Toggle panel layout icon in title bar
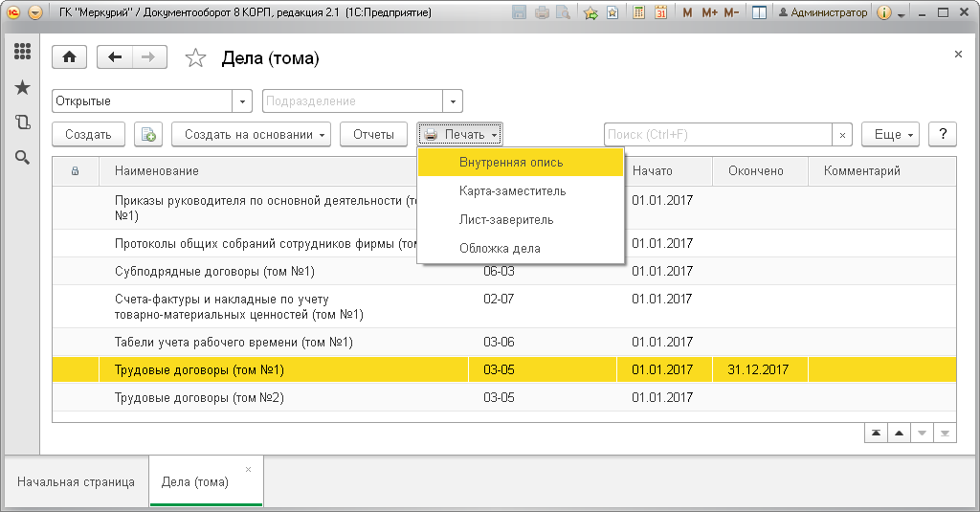The height and width of the screenshot is (512, 980). (759, 12)
